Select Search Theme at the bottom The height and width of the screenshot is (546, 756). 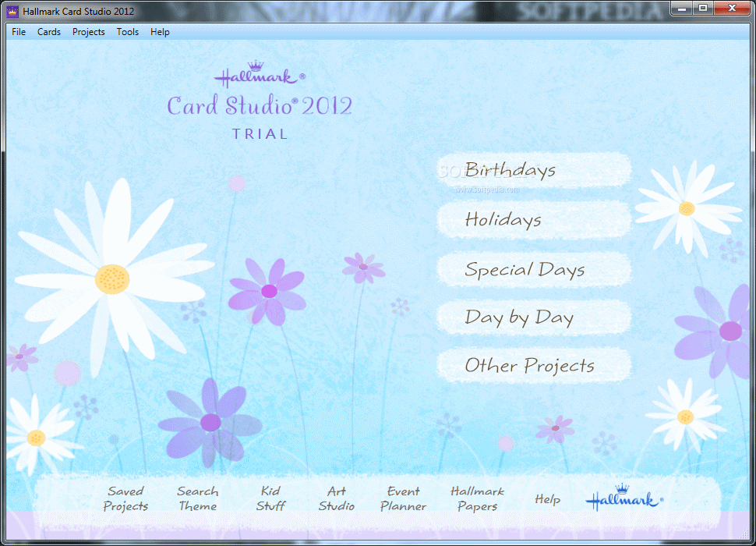(197, 498)
